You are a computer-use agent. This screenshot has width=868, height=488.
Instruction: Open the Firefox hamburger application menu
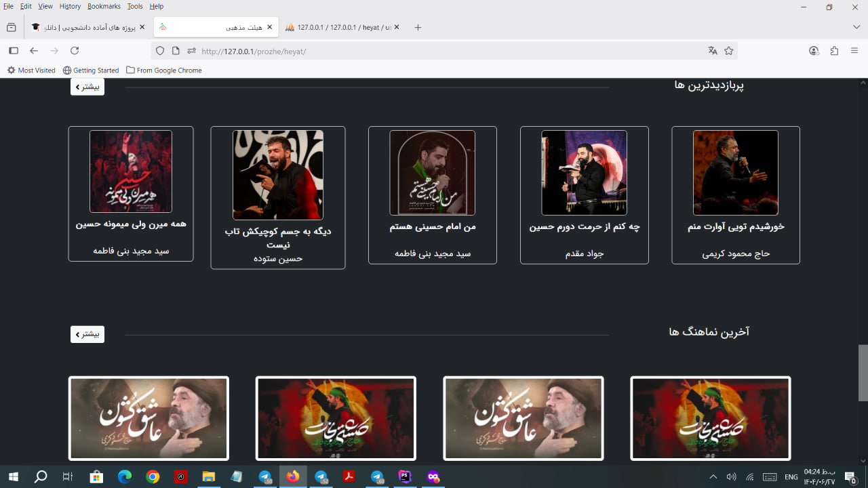(x=854, y=51)
